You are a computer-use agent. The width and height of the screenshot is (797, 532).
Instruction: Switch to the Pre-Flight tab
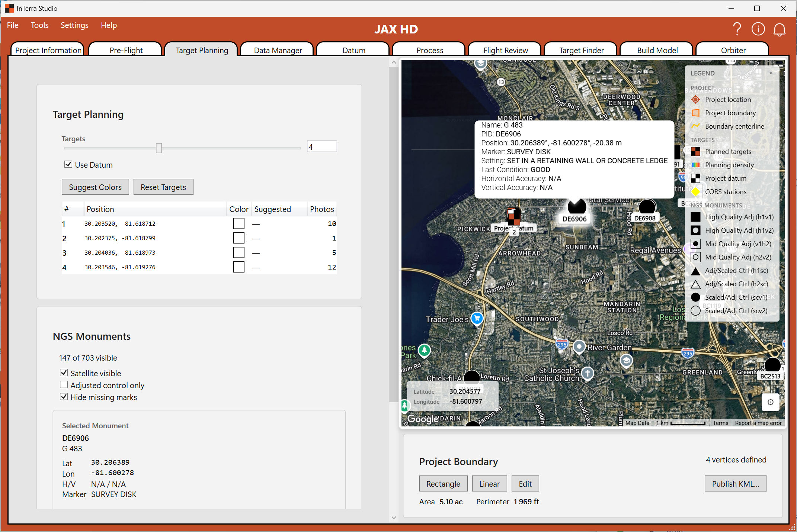coord(126,50)
